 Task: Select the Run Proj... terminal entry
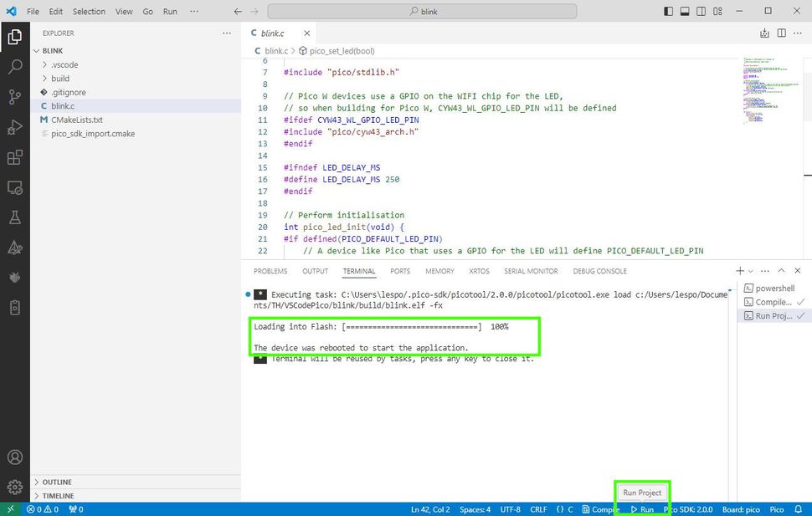pos(773,316)
